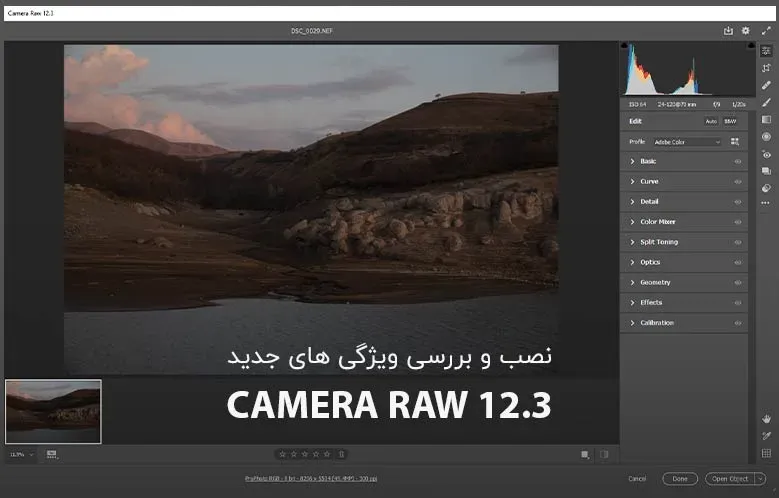Expand the Basic panel chevron
This screenshot has height=498, width=779.
click(632, 162)
